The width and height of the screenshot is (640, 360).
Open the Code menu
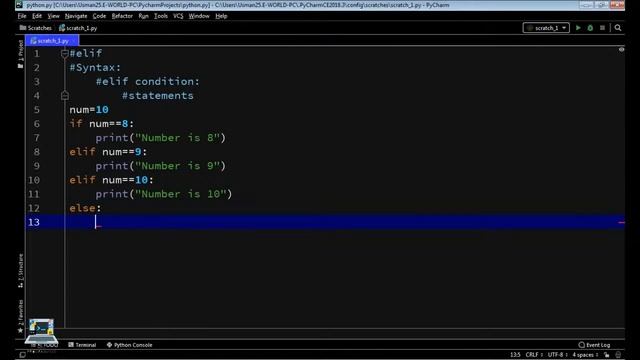[99, 16]
